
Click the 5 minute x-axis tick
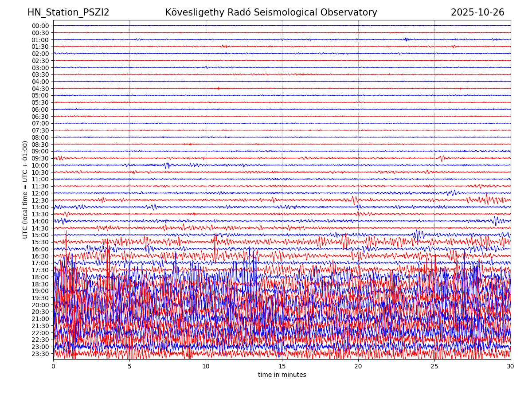(129, 366)
